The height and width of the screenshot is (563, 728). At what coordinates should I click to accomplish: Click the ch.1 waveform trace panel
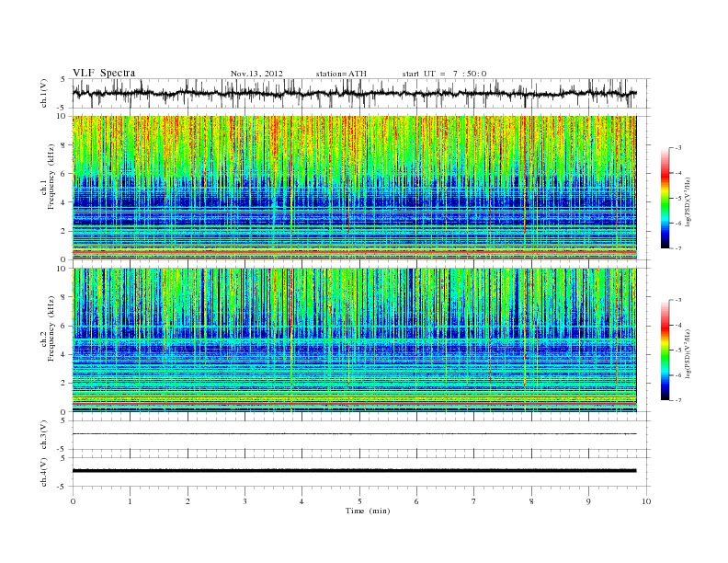[360, 93]
